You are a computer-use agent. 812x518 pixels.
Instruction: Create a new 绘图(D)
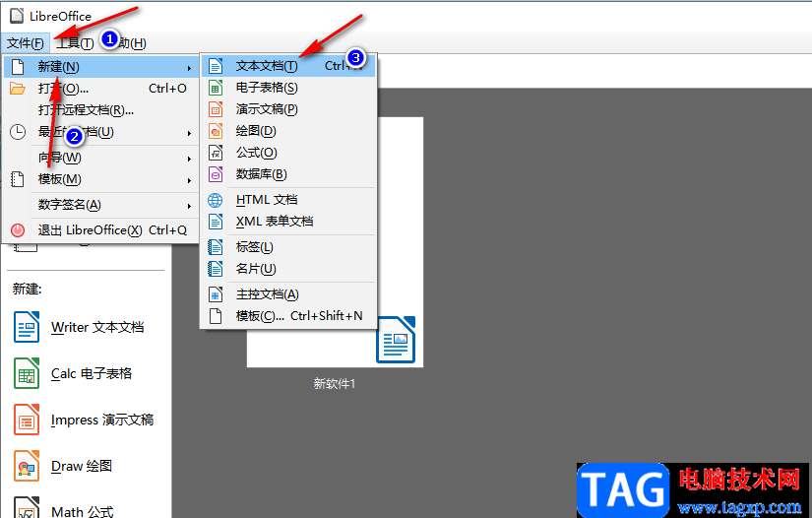(288, 131)
